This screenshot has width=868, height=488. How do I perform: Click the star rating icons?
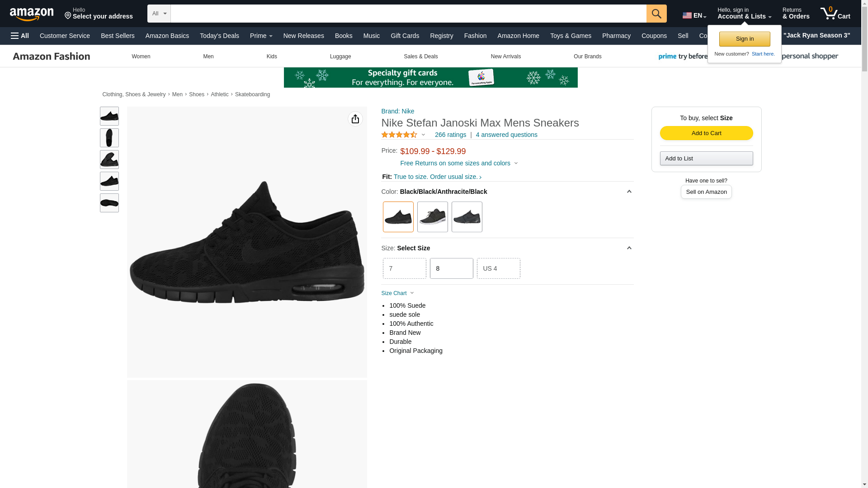pyautogui.click(x=399, y=135)
